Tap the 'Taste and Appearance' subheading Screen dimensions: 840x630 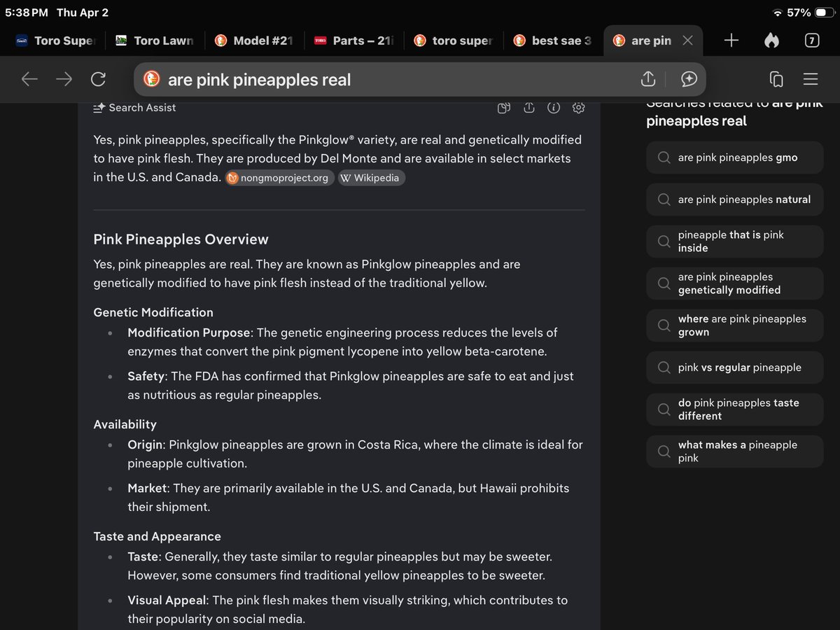click(x=157, y=536)
